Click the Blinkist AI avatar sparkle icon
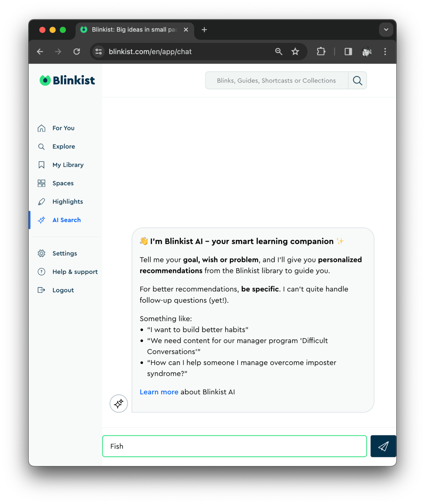The height and width of the screenshot is (504, 425). [119, 403]
